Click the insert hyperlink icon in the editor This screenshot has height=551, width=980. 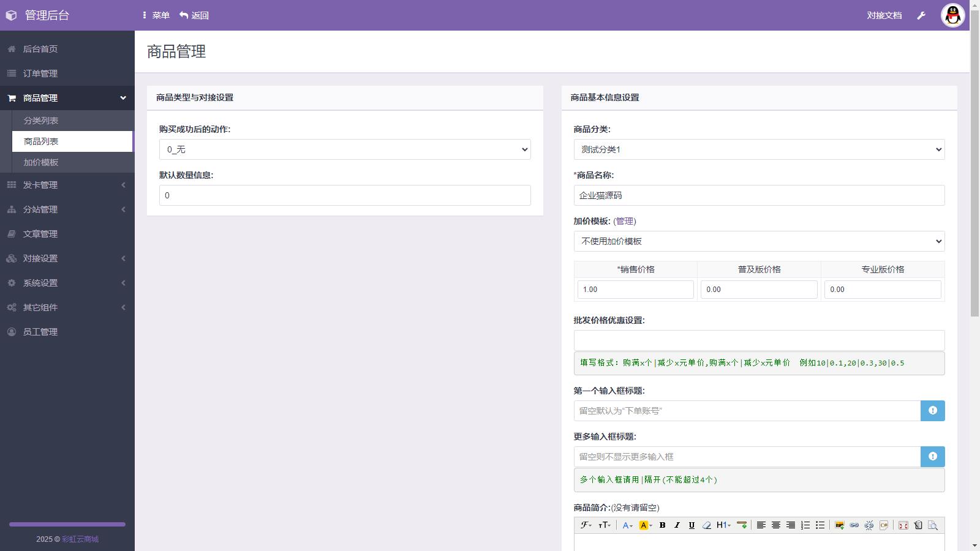[854, 525]
